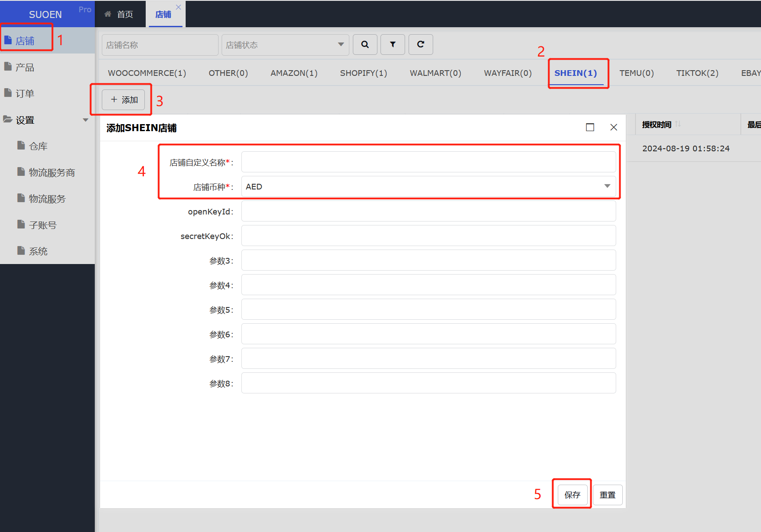Click the 店铺名称 search field
The height and width of the screenshot is (532, 761).
pyautogui.click(x=160, y=45)
